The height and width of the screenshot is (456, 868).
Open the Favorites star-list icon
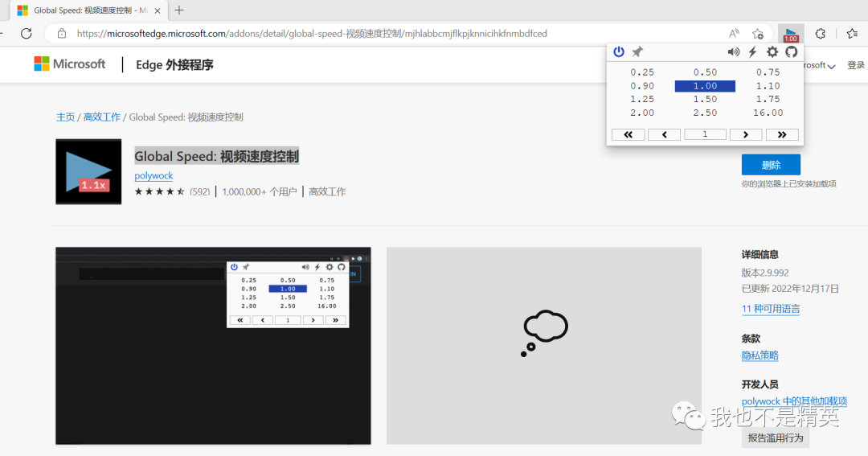[x=853, y=34]
